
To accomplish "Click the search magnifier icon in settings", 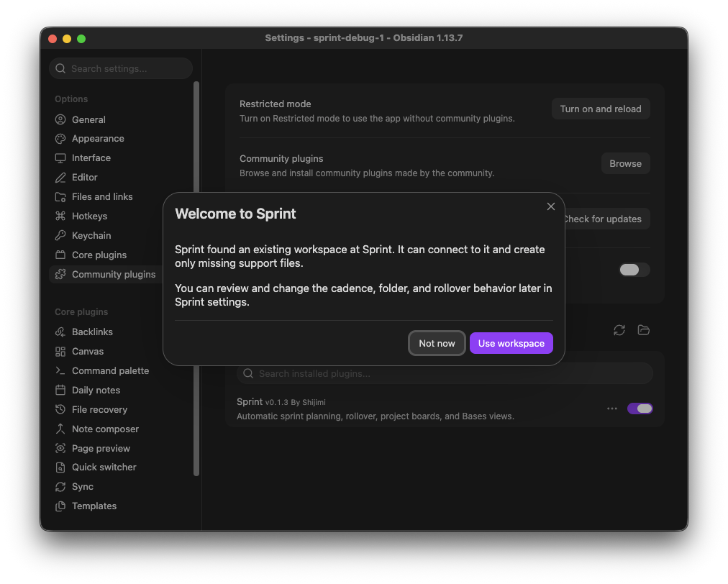I will tap(60, 69).
